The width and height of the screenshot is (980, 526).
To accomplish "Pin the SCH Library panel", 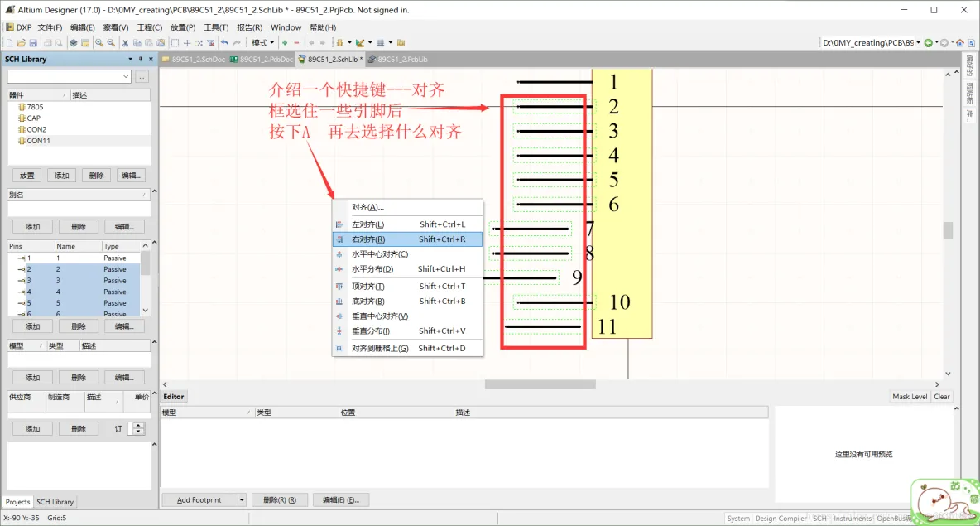I will [141, 59].
